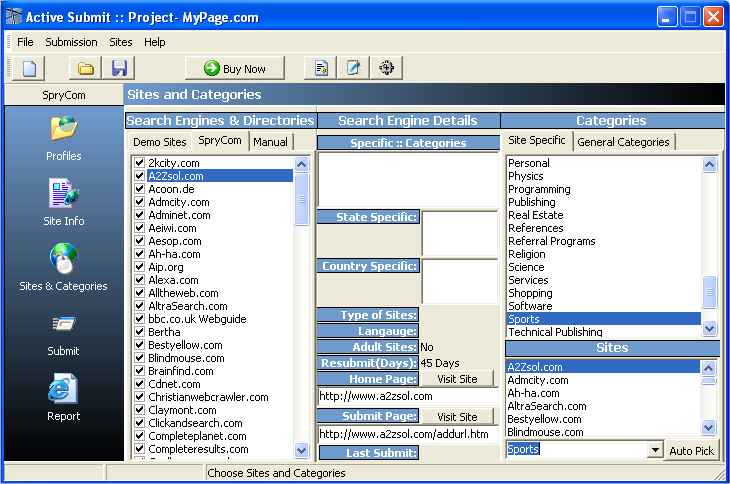Select the Site Specific tab
The width and height of the screenshot is (730, 484).
click(x=537, y=141)
